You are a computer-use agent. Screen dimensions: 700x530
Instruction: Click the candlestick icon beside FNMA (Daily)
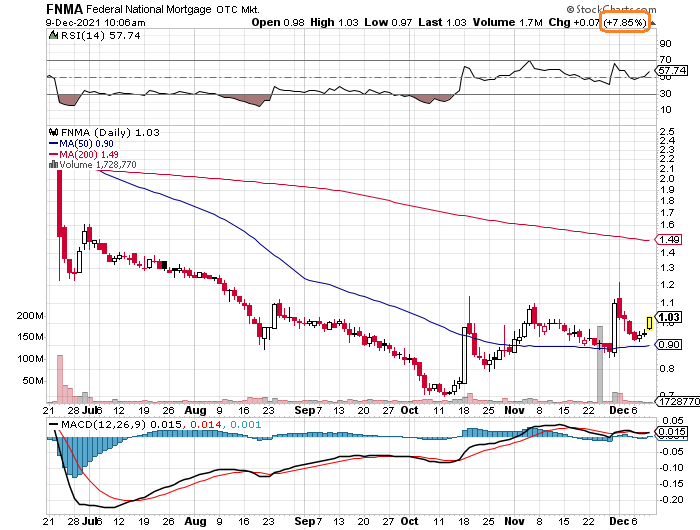pos(53,132)
